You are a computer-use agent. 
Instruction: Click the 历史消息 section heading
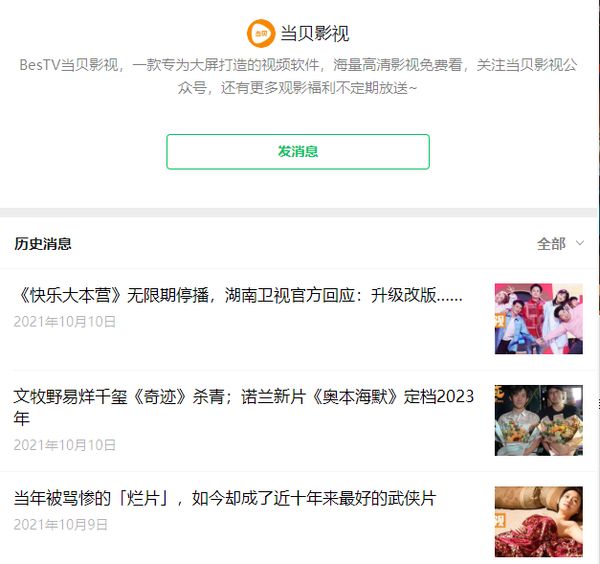[x=43, y=244]
